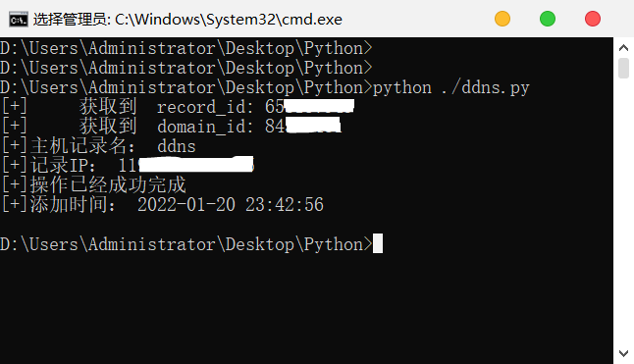Click the white cursor block at last prompt
The width and height of the screenshot is (634, 364).
click(378, 243)
